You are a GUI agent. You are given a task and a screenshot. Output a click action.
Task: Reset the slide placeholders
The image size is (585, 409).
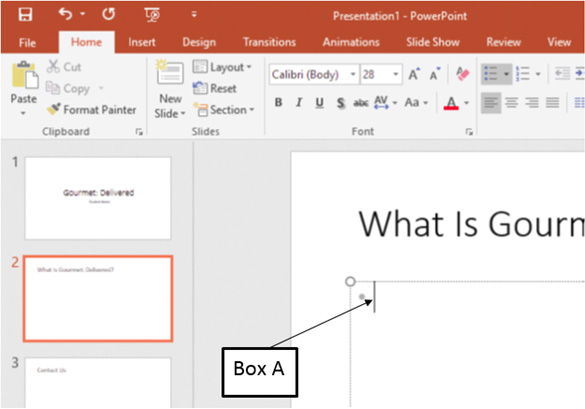pos(215,88)
